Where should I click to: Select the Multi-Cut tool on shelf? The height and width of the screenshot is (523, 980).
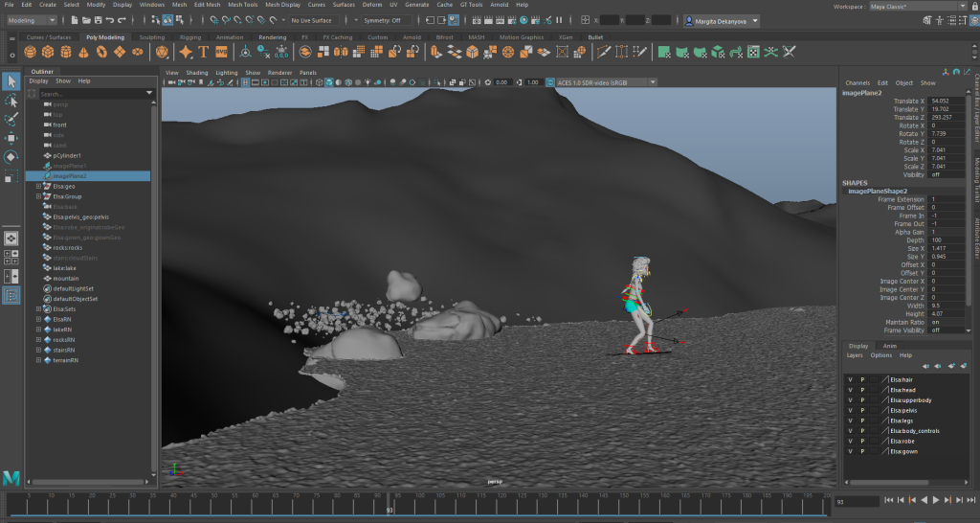[x=604, y=52]
